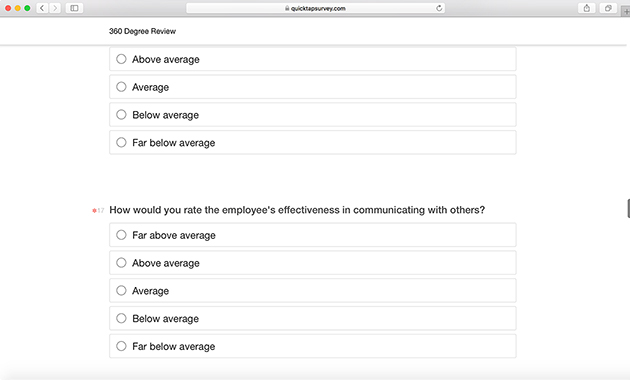
Task: Click the quicktapsurvey.com address bar
Action: coord(315,8)
